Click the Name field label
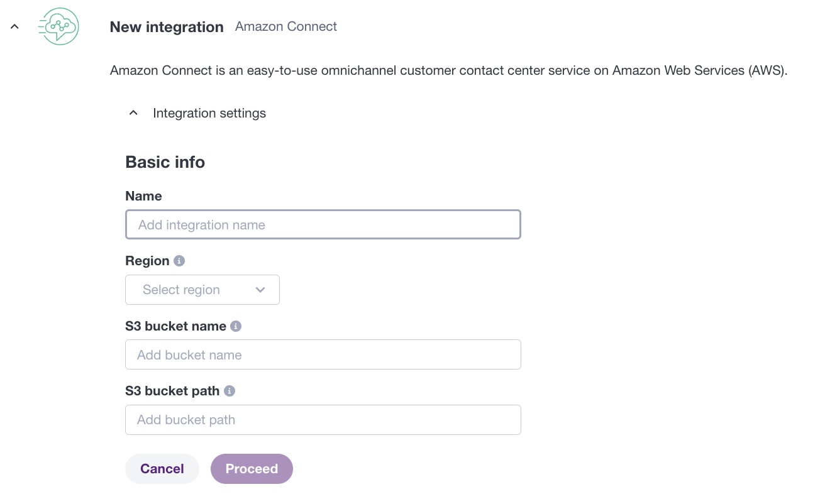The width and height of the screenshot is (825, 504). click(x=144, y=196)
